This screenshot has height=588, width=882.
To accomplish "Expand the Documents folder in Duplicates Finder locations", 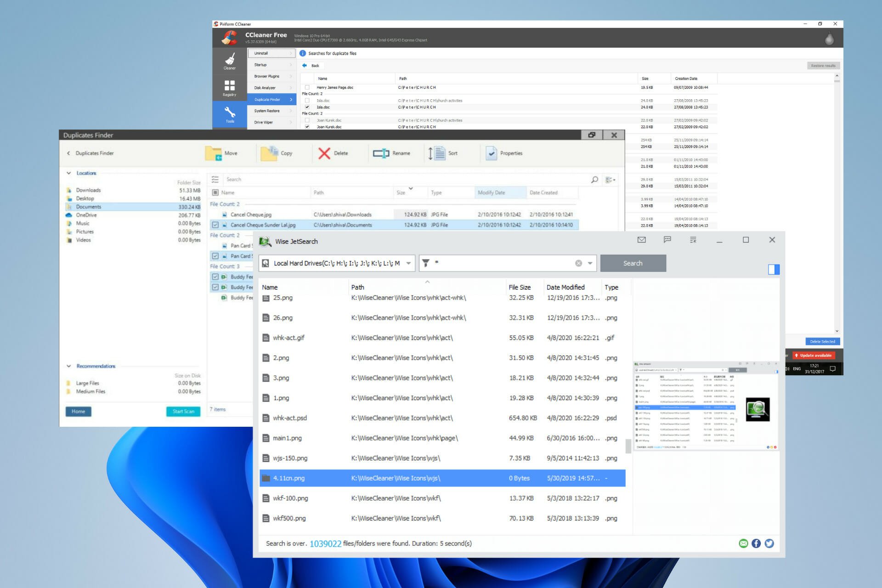I will 70,207.
